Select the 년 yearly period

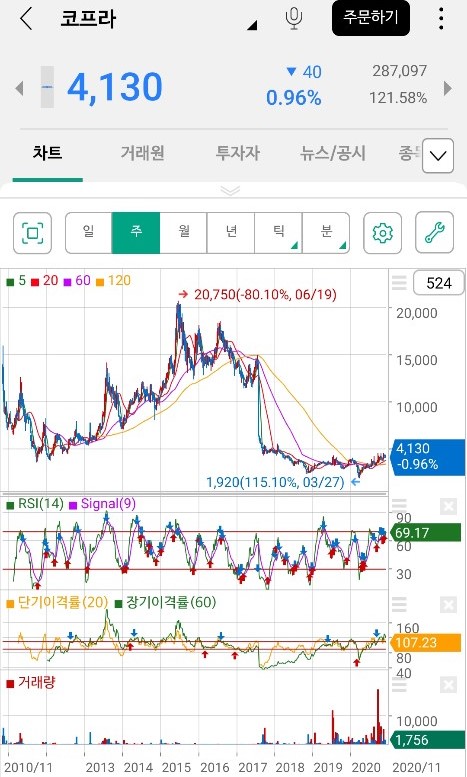tap(231, 233)
